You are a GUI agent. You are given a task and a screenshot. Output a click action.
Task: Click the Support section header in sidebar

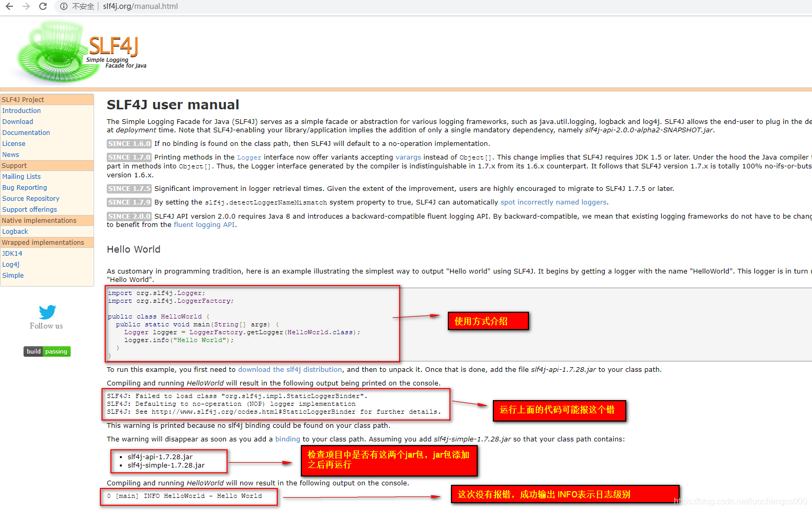(x=47, y=165)
